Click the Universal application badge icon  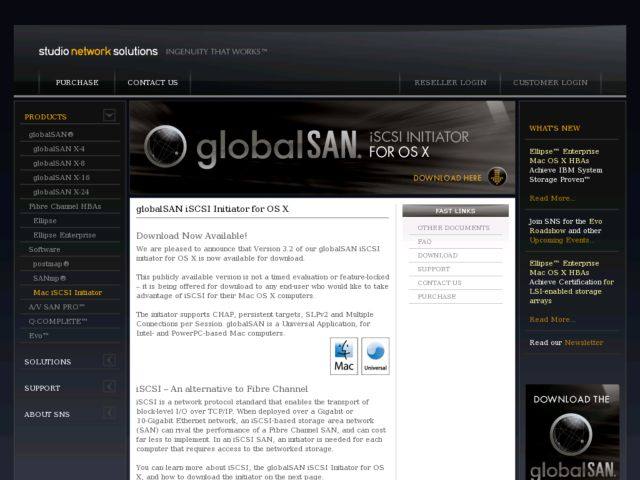[x=375, y=356]
